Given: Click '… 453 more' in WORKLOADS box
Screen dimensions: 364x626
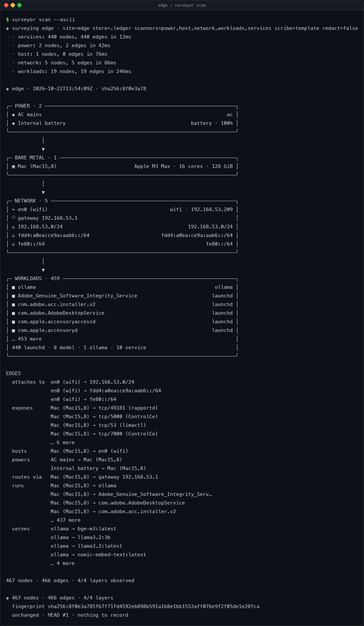Looking at the screenshot, I should coord(27,339).
